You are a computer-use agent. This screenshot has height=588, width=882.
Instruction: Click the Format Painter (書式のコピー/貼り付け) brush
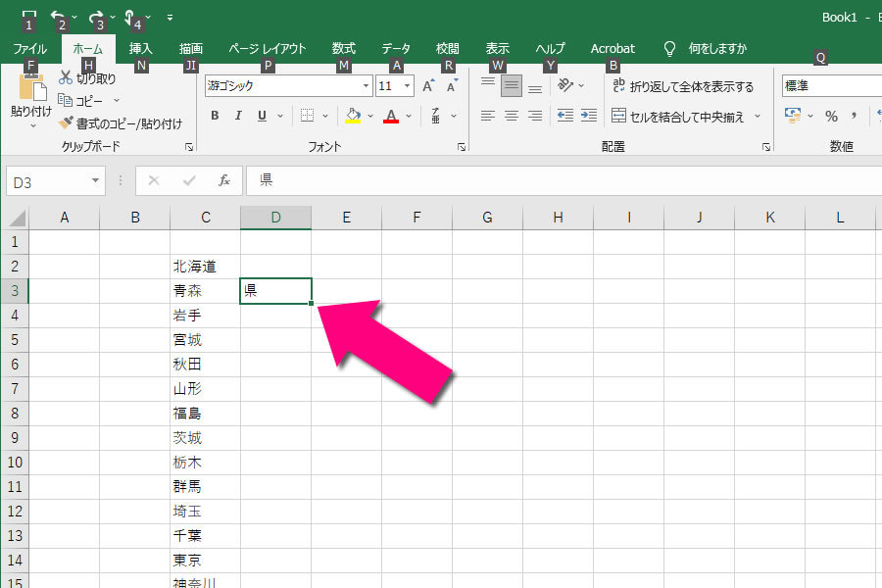click(66, 123)
